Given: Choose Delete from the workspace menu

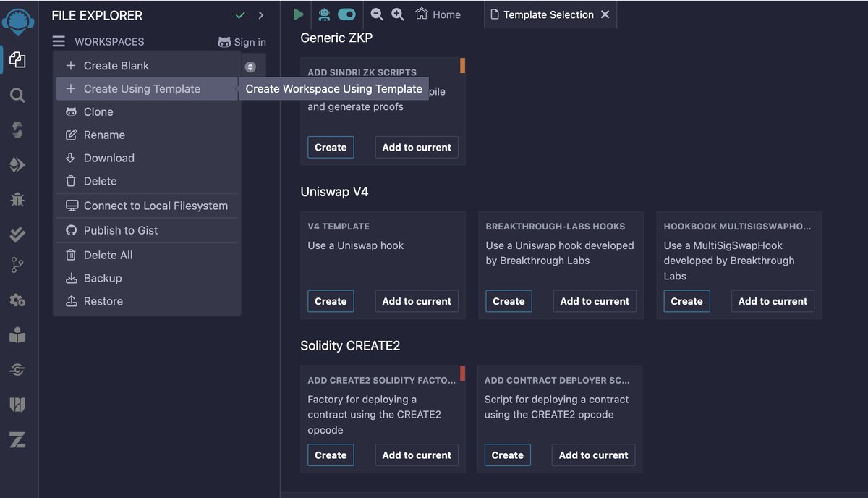Looking at the screenshot, I should 147,182.
